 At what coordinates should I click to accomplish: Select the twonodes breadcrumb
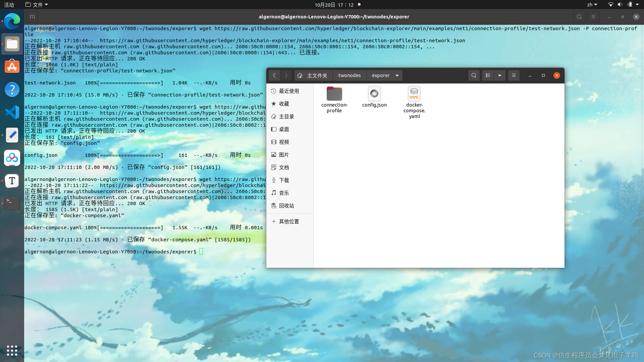click(349, 75)
